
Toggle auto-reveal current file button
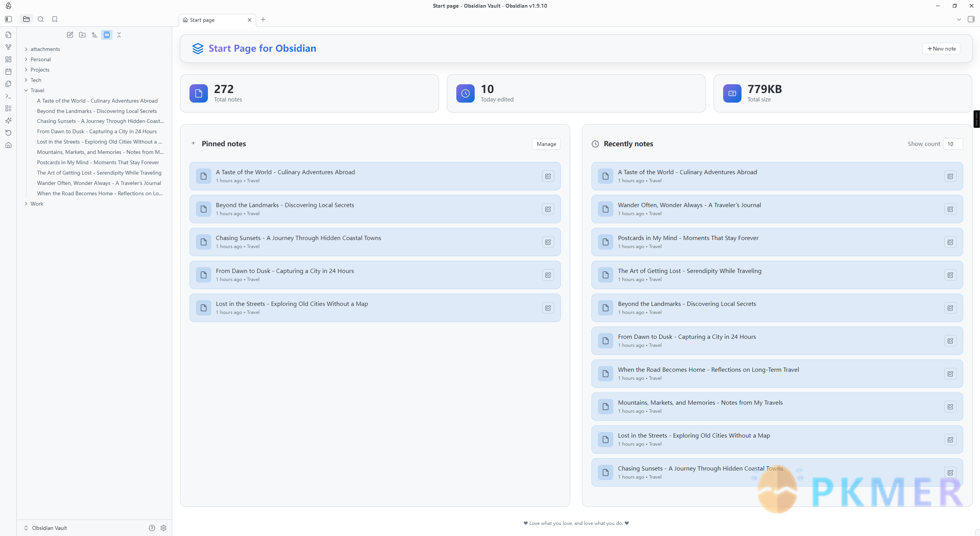107,35
